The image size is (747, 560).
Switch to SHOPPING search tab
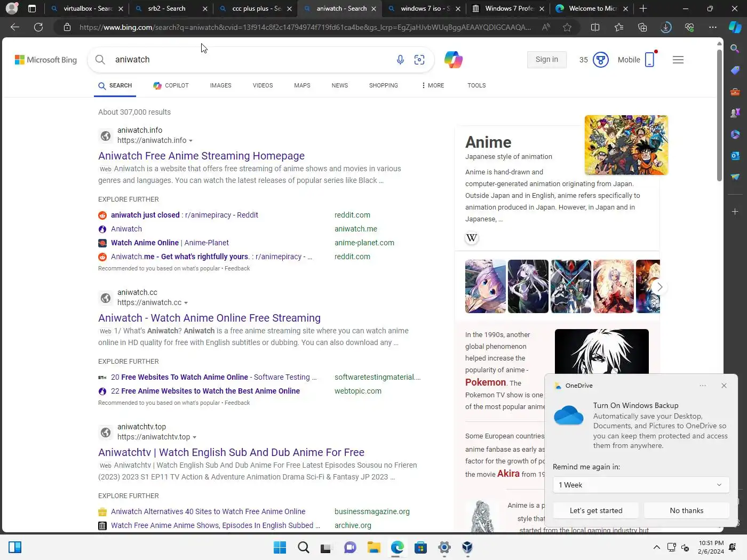(x=383, y=85)
